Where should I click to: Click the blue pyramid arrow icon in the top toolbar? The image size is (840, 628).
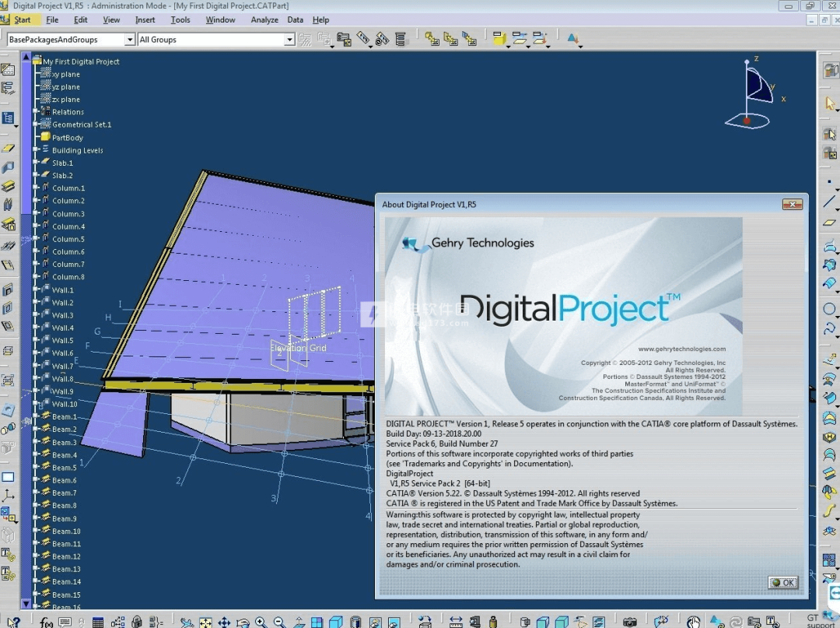click(572, 39)
